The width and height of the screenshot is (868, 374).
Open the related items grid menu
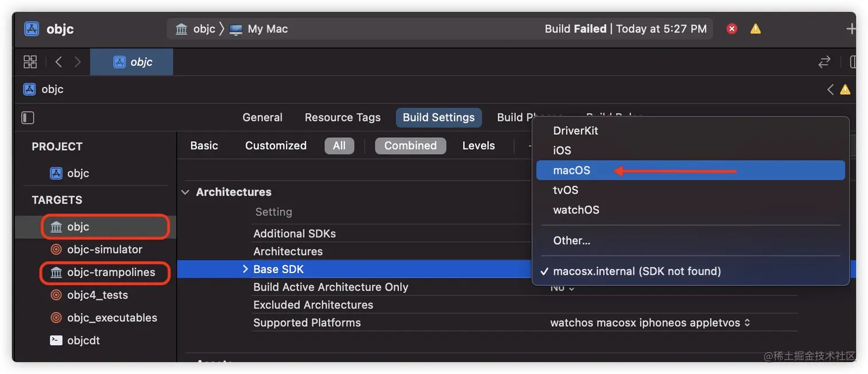(x=30, y=62)
